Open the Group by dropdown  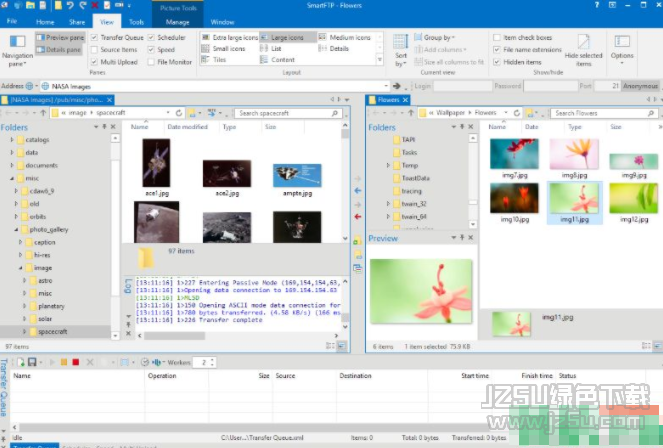[435, 38]
